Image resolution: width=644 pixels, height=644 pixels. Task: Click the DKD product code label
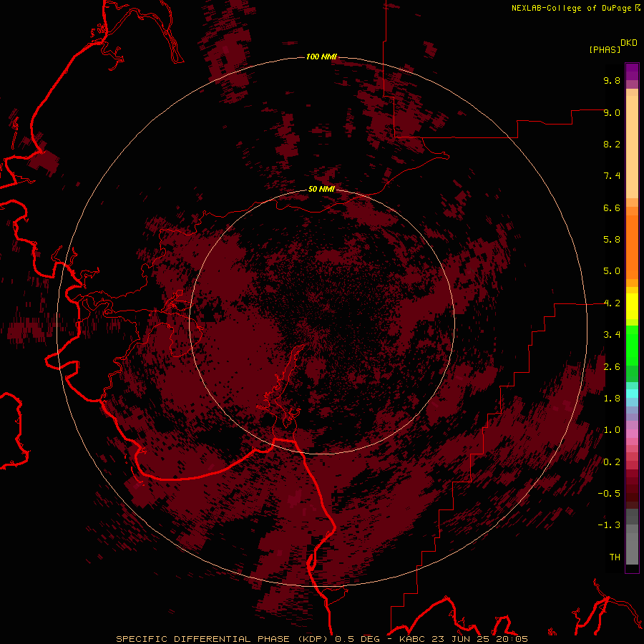(x=629, y=43)
